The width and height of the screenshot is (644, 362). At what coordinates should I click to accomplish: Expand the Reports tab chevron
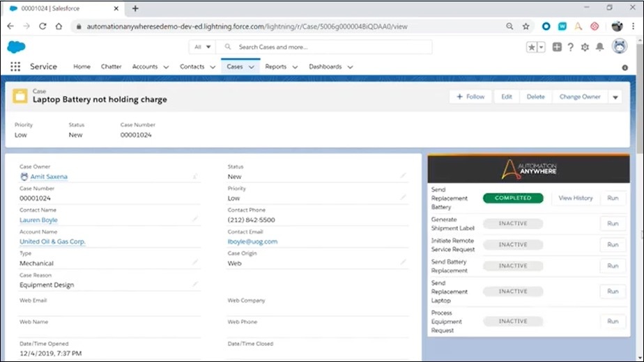pyautogui.click(x=295, y=67)
